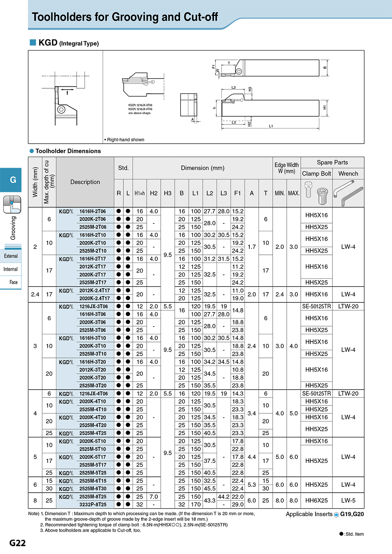Click the H1=h column header
This screenshot has height=554, width=392.
click(x=140, y=193)
